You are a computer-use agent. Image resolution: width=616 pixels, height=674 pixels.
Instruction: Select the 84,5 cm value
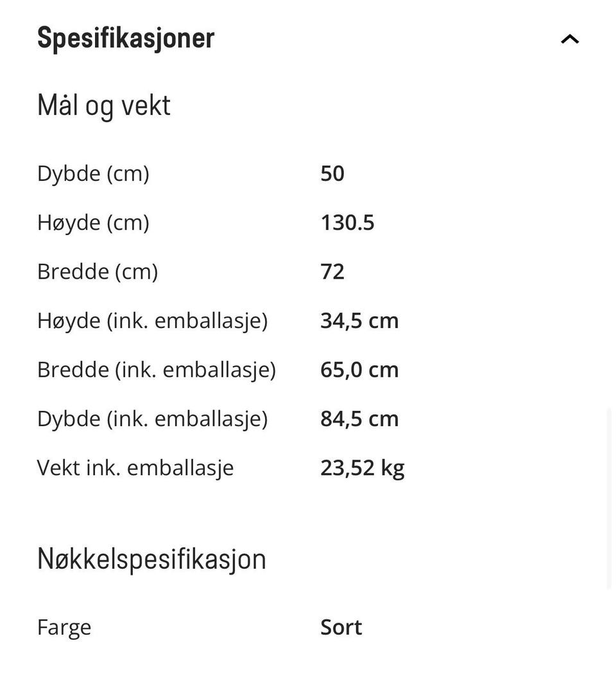pyautogui.click(x=359, y=419)
